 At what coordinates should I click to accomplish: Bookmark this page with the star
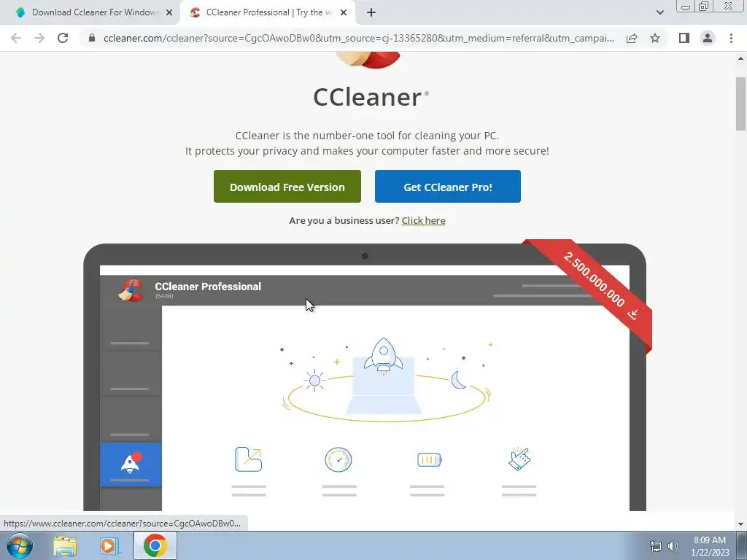point(655,38)
